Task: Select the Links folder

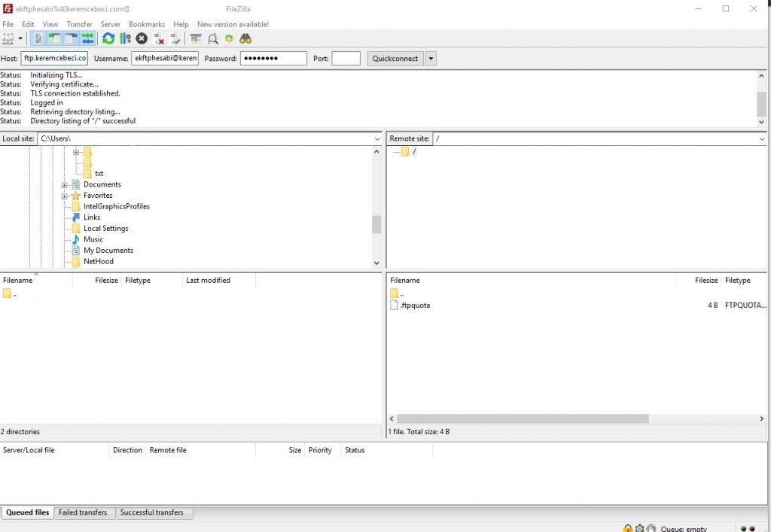Action: point(92,217)
